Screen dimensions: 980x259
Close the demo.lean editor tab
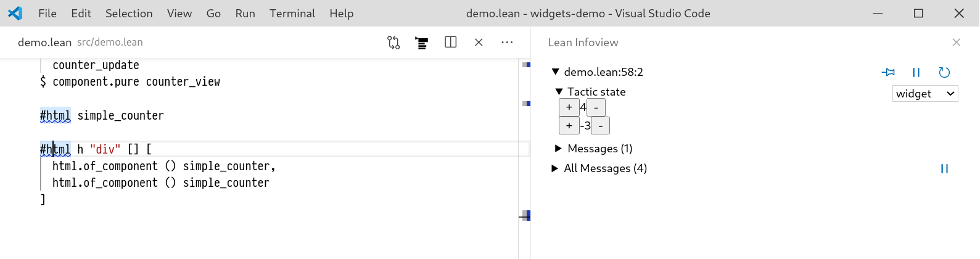[479, 43]
